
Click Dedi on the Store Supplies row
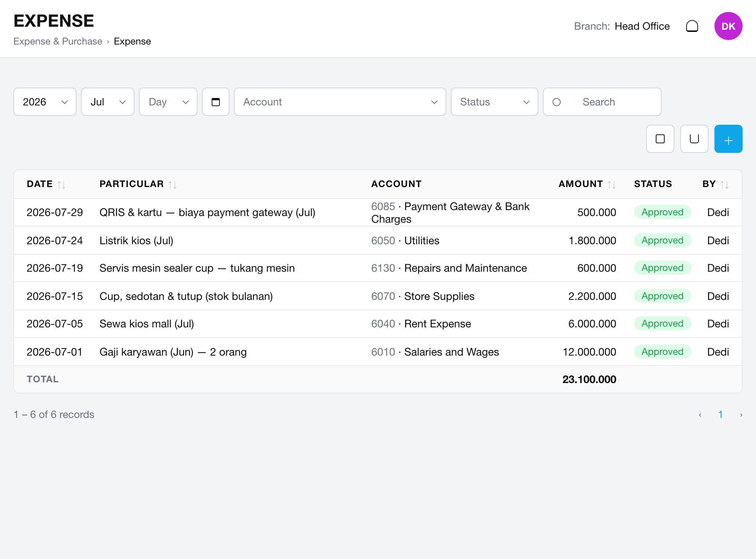click(x=718, y=296)
